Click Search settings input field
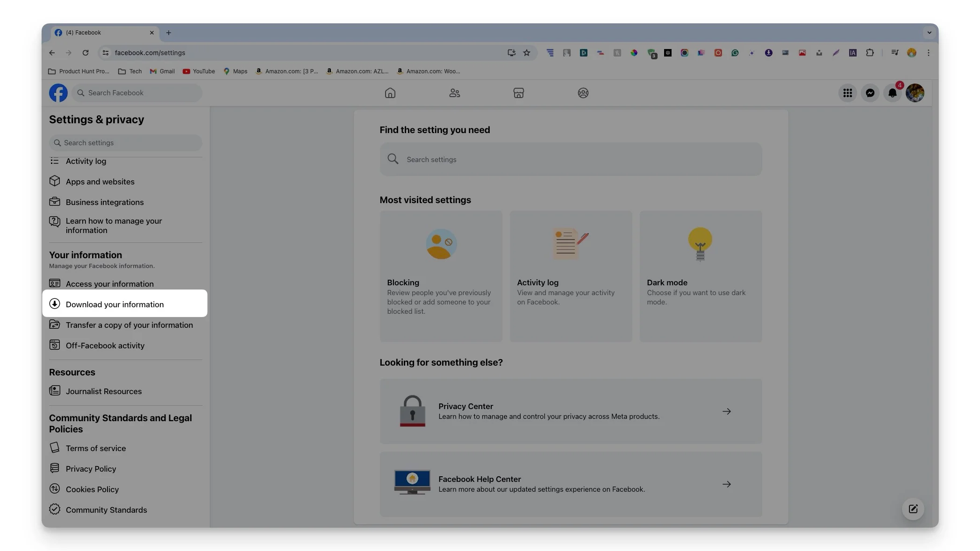The width and height of the screenshot is (980, 551). [571, 159]
